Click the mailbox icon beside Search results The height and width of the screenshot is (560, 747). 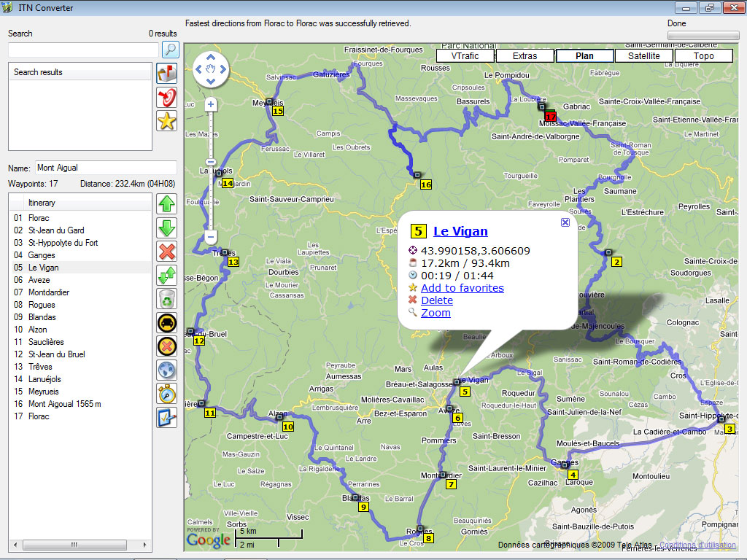point(167,73)
